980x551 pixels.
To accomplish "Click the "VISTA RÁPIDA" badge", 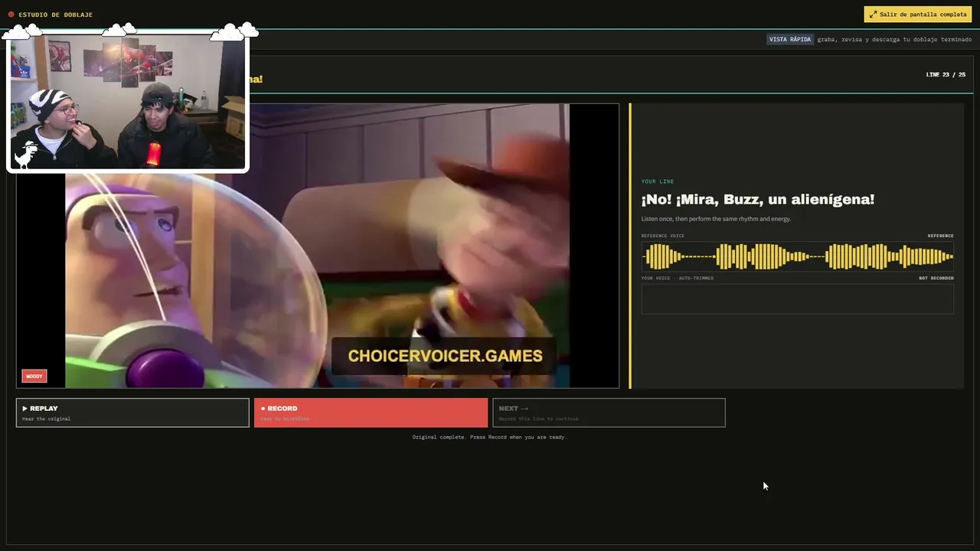I will pos(790,39).
